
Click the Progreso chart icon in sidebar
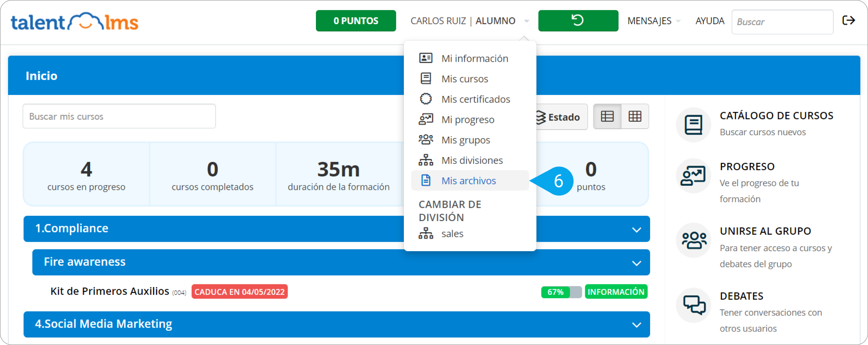coord(693,176)
